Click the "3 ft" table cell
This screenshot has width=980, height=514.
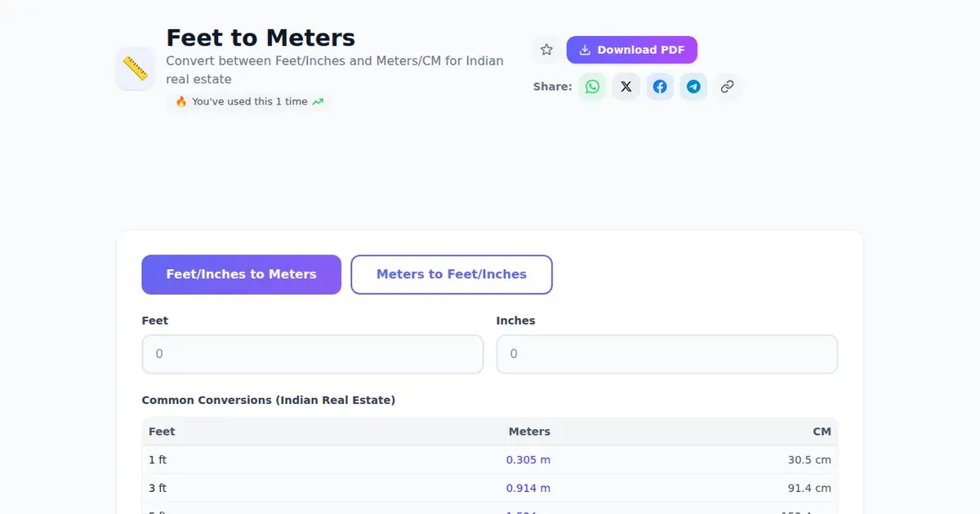158,488
